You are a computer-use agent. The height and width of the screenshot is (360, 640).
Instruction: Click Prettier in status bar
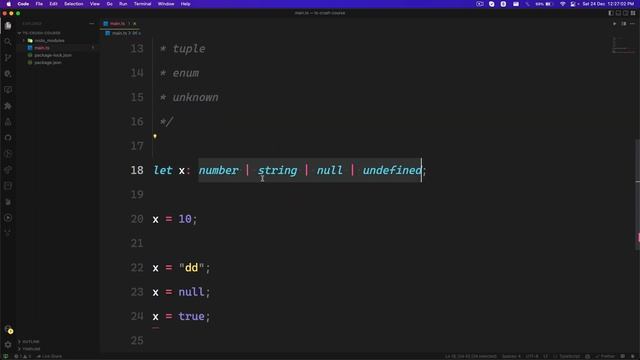606,356
